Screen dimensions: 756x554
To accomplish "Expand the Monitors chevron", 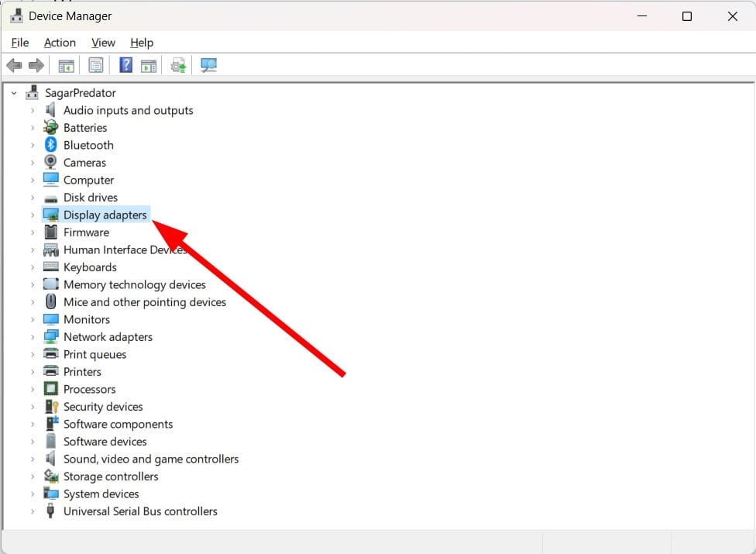I will click(x=33, y=320).
